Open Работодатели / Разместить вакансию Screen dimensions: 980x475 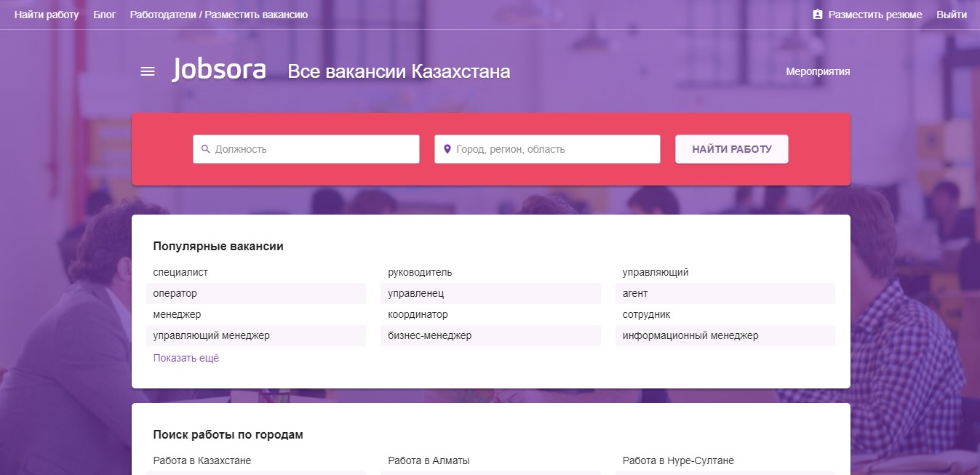click(x=219, y=15)
